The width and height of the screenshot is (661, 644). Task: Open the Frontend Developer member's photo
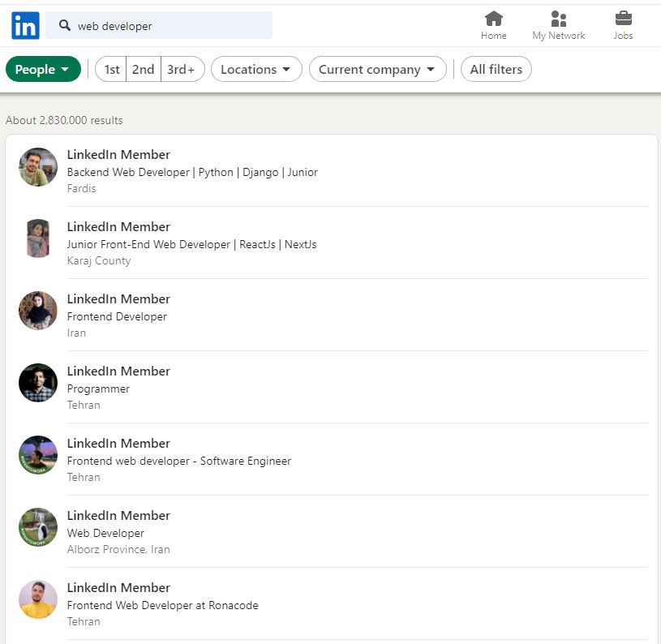coord(38,311)
